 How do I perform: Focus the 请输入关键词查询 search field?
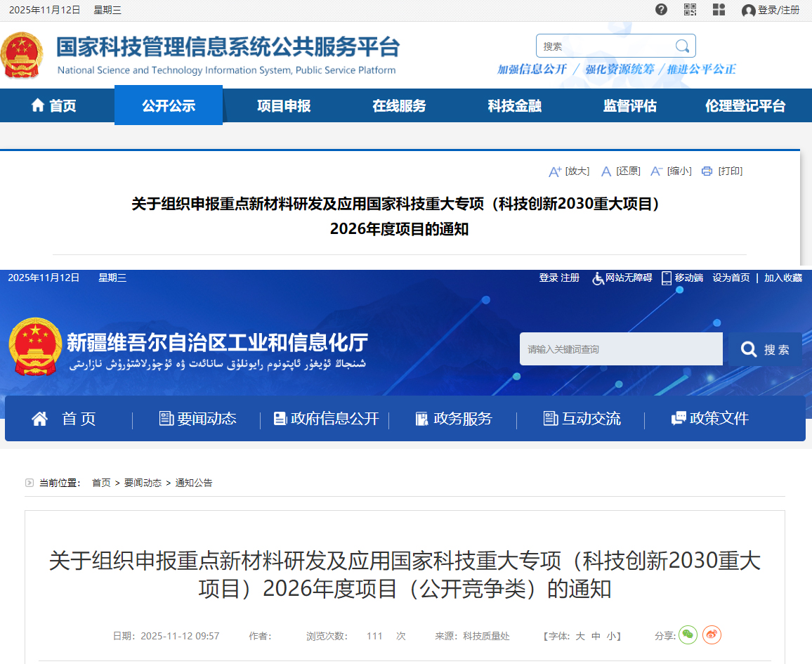tap(620, 349)
